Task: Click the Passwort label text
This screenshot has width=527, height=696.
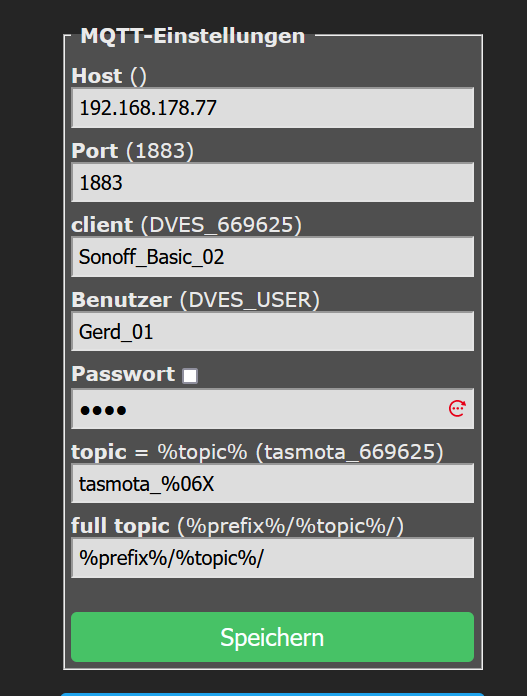Action: [x=123, y=374]
